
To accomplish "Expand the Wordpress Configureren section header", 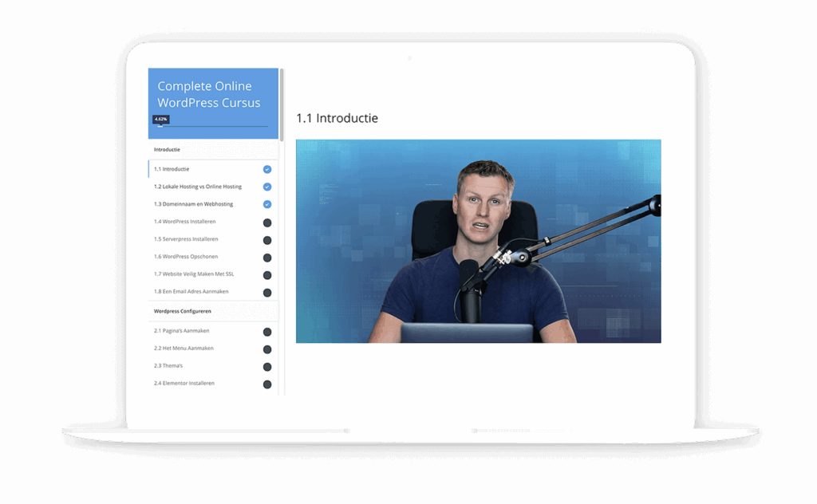I will 214,311.
